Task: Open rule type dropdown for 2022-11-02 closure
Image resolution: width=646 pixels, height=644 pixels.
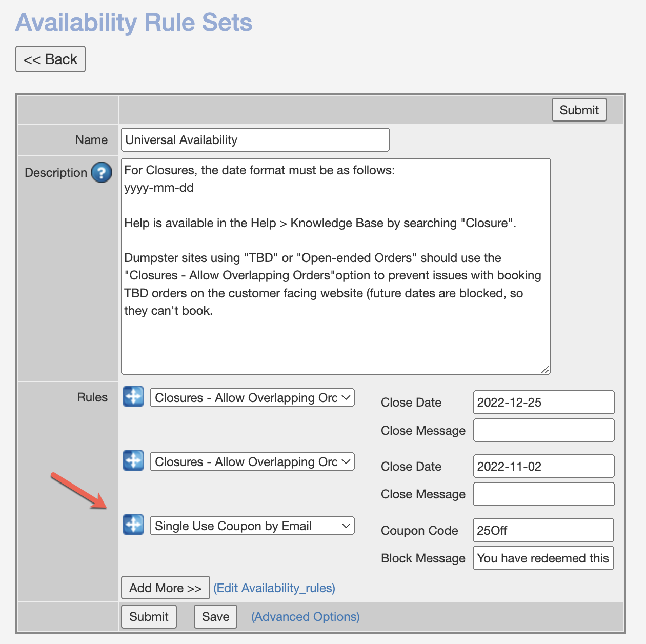Action: (252, 462)
